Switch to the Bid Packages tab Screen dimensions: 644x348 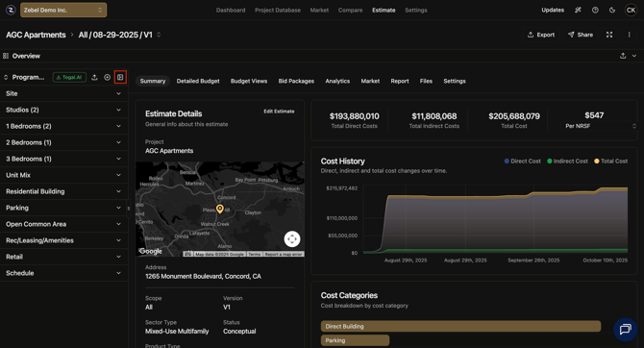point(296,81)
